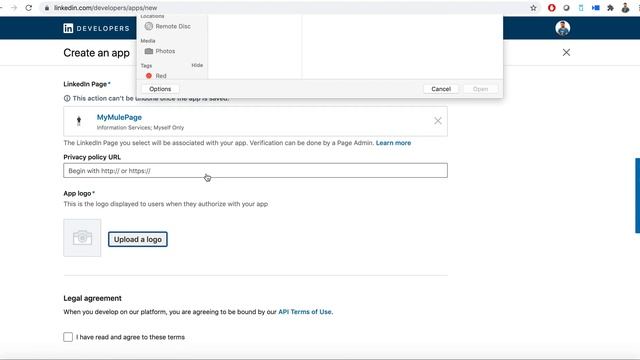Click the MyMulePage page logo icon
The height and width of the screenshot is (360, 640).
point(79,121)
